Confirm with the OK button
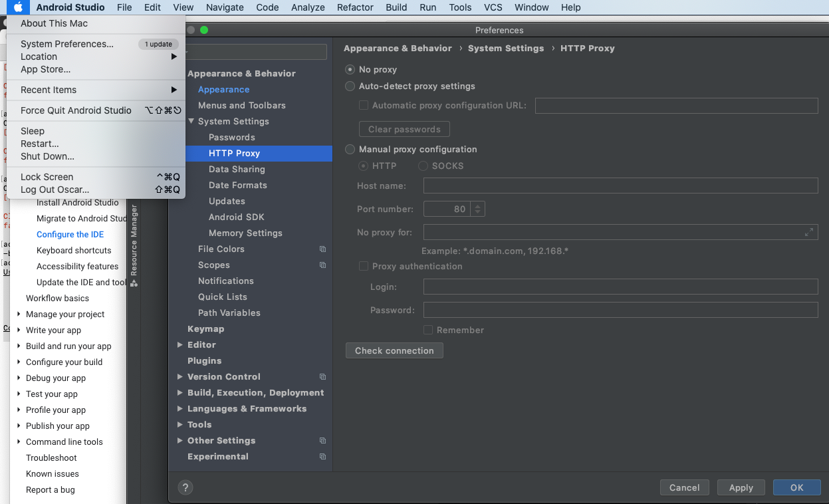Viewport: 829px width, 504px height. pyautogui.click(x=797, y=487)
